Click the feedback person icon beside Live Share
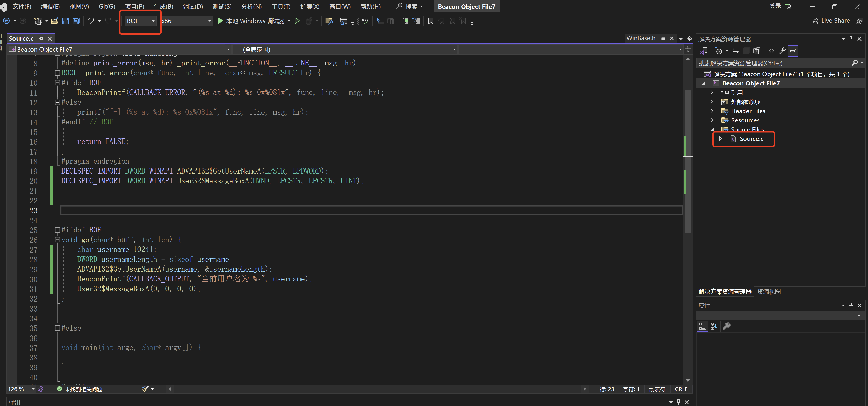Screen dimensions: 868x406 tap(860, 21)
